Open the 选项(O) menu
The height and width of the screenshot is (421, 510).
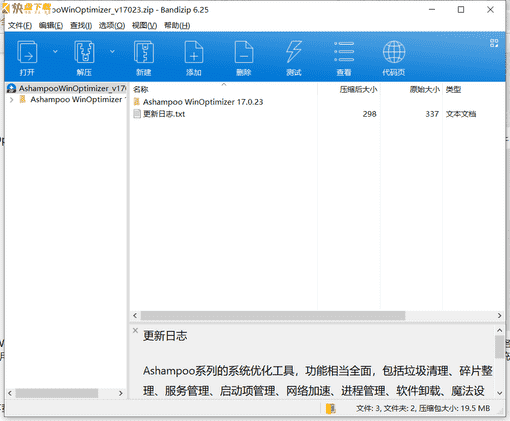112,25
